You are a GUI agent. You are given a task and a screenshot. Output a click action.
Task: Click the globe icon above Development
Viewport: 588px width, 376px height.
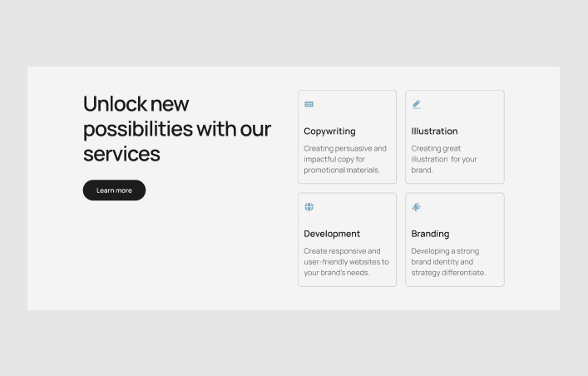[309, 207]
